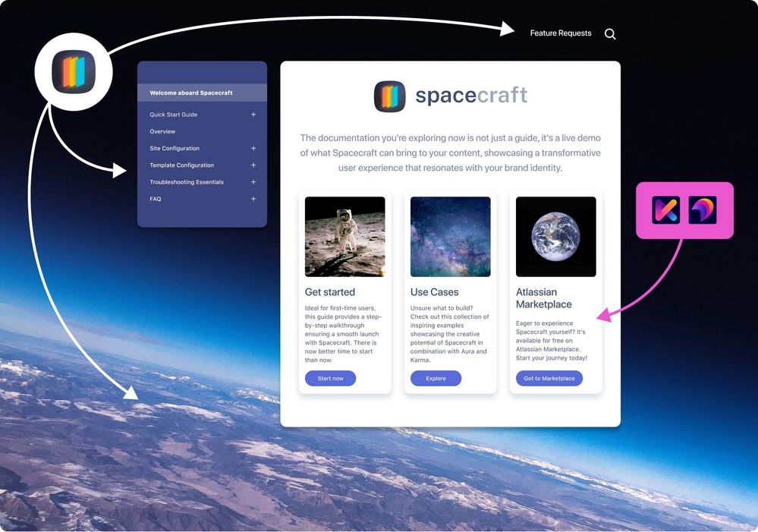Click the Start now button
Viewport: 758px width, 532px height.
330,378
